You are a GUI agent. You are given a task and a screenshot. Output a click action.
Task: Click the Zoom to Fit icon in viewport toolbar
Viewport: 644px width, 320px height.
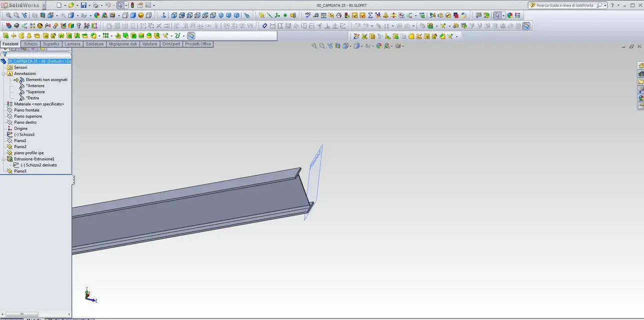(x=314, y=46)
